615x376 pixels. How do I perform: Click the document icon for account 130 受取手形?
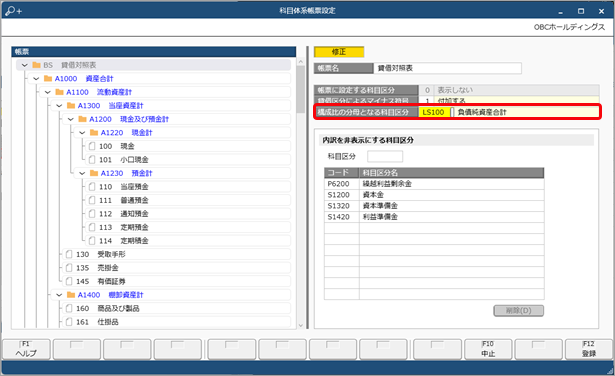click(x=69, y=254)
